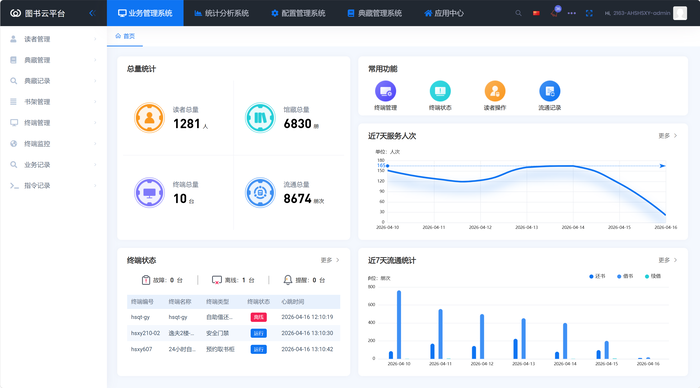
Task: Toggle the 还书 legend series
Action: [x=597, y=276]
